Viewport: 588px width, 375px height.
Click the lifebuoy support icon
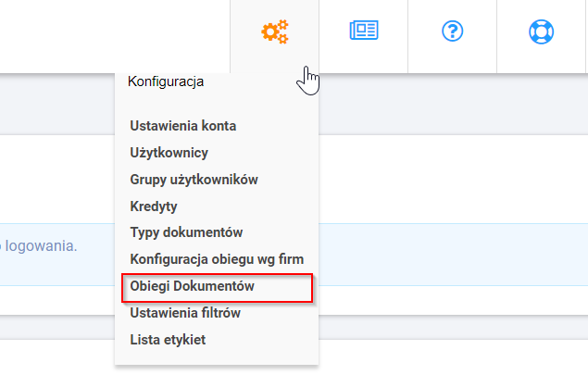click(541, 31)
